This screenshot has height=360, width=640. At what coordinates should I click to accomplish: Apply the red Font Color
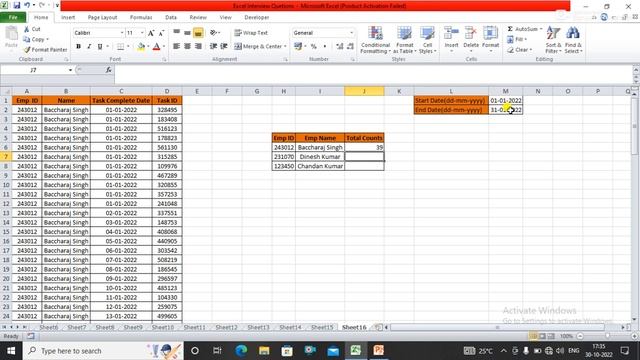[156, 47]
